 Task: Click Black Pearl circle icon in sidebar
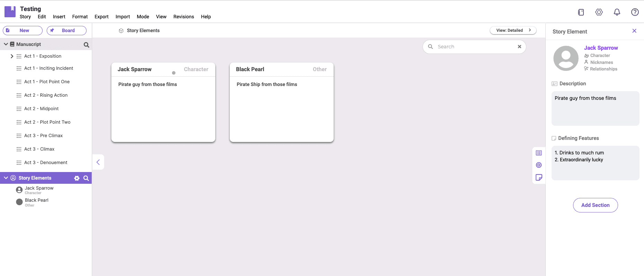point(19,202)
